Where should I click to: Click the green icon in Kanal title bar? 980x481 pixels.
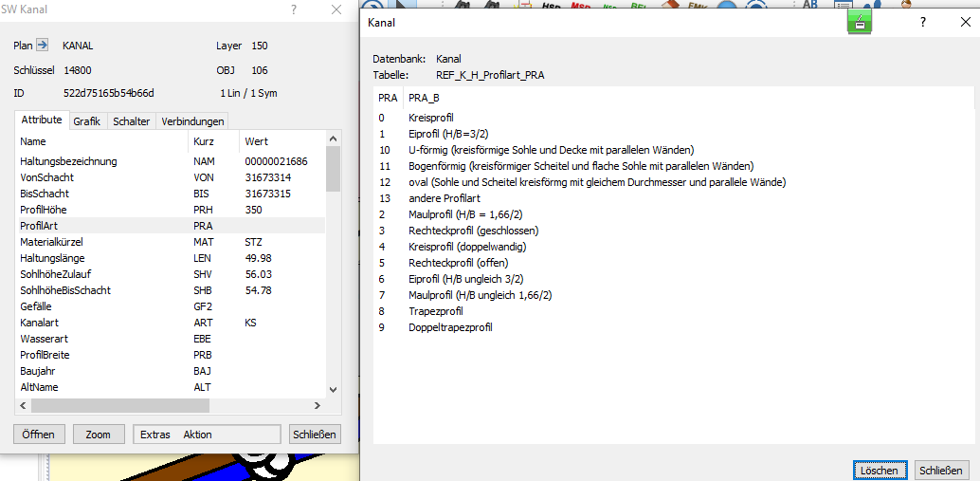click(859, 23)
